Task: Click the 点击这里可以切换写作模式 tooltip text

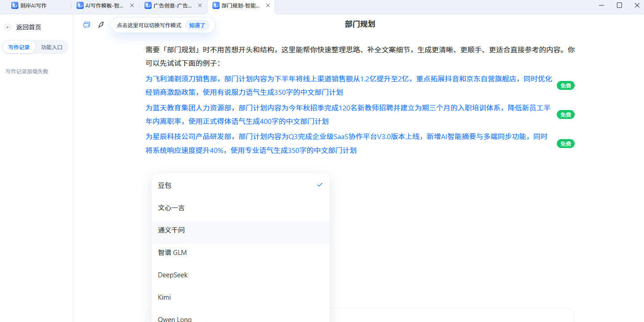Action: (x=149, y=25)
